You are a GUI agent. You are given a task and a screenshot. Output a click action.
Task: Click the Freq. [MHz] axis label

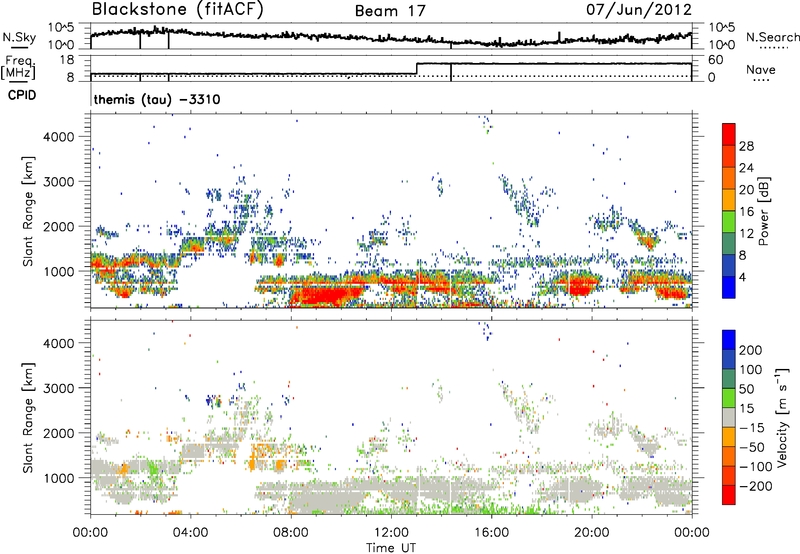click(19, 68)
